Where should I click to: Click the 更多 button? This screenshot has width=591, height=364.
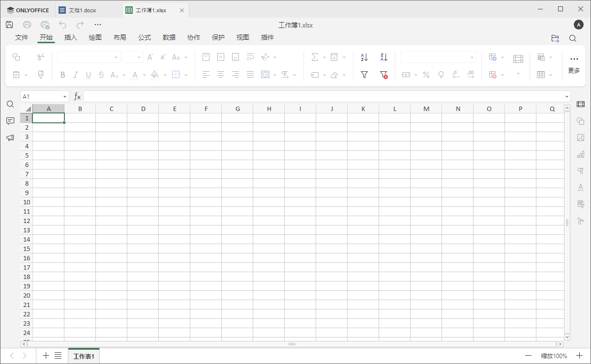coord(574,64)
